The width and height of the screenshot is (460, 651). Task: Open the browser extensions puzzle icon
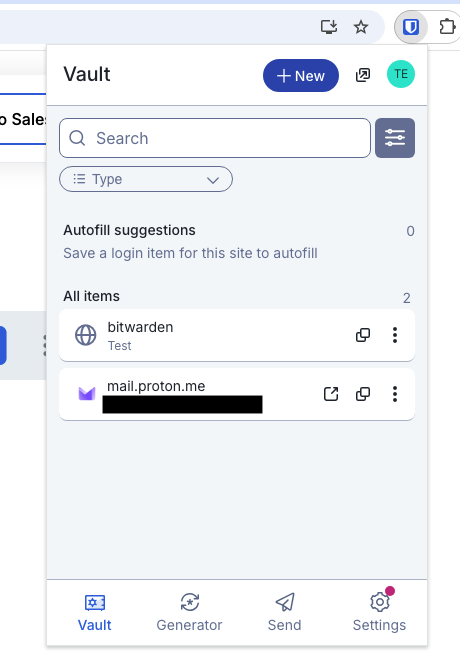pyautogui.click(x=447, y=27)
